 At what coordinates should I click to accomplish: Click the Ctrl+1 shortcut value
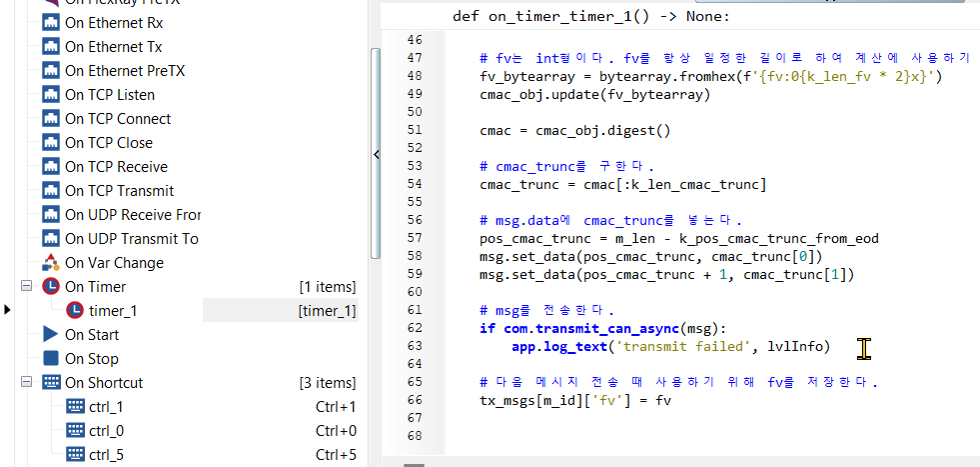(x=336, y=407)
